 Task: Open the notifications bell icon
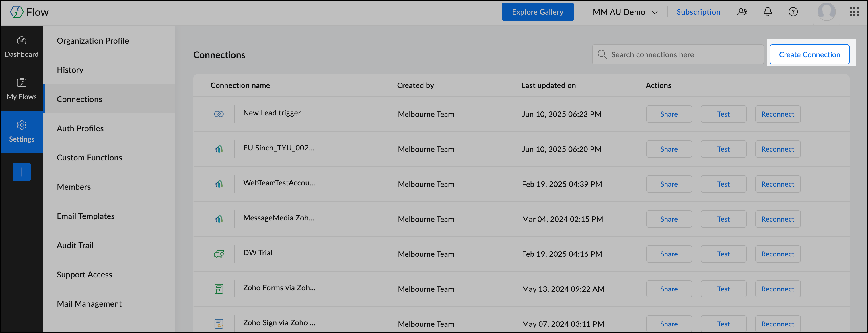tap(768, 12)
